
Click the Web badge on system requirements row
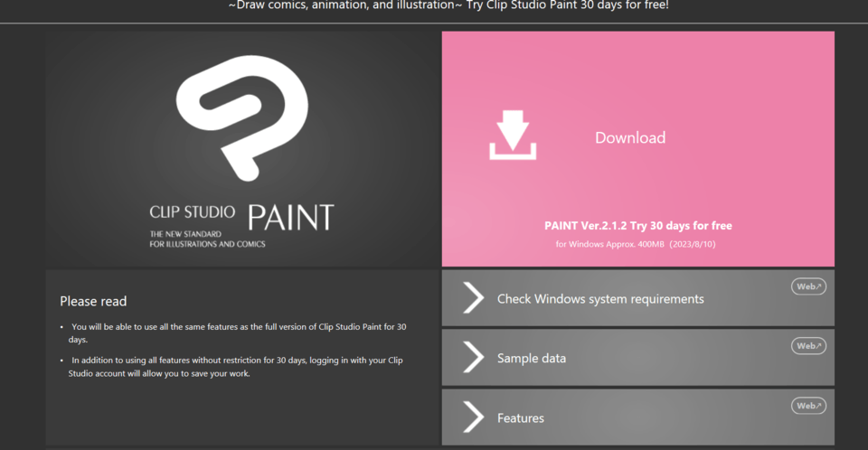coord(808,286)
